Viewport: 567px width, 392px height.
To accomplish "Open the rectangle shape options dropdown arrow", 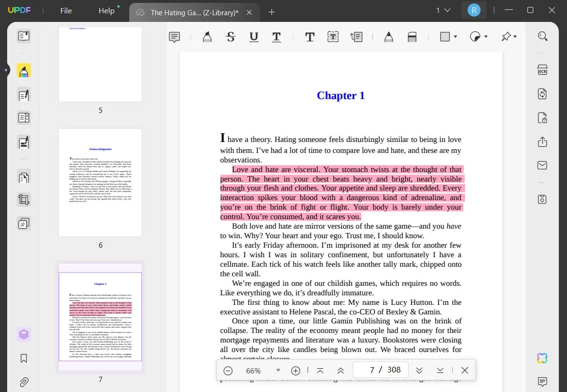I will coord(455,37).
